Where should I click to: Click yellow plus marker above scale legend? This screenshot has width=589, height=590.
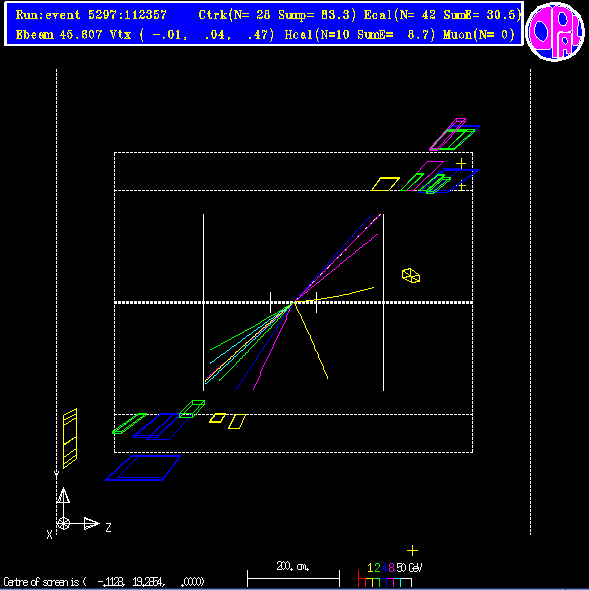(x=412, y=550)
